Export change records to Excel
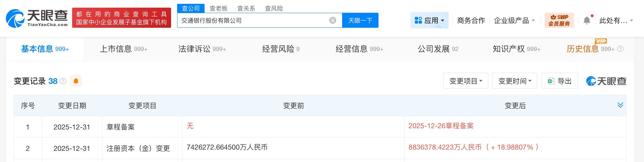This screenshot has height=162, width=644. click(559, 81)
